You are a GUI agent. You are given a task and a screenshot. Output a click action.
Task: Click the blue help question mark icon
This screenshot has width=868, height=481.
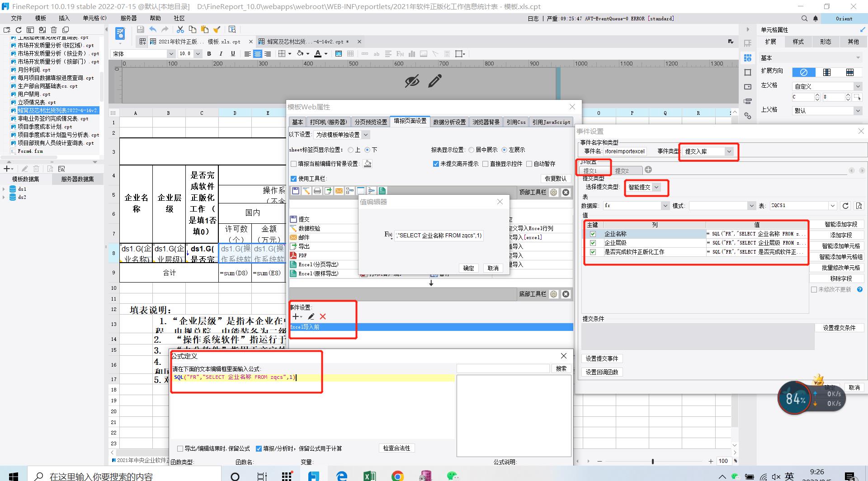(x=860, y=289)
